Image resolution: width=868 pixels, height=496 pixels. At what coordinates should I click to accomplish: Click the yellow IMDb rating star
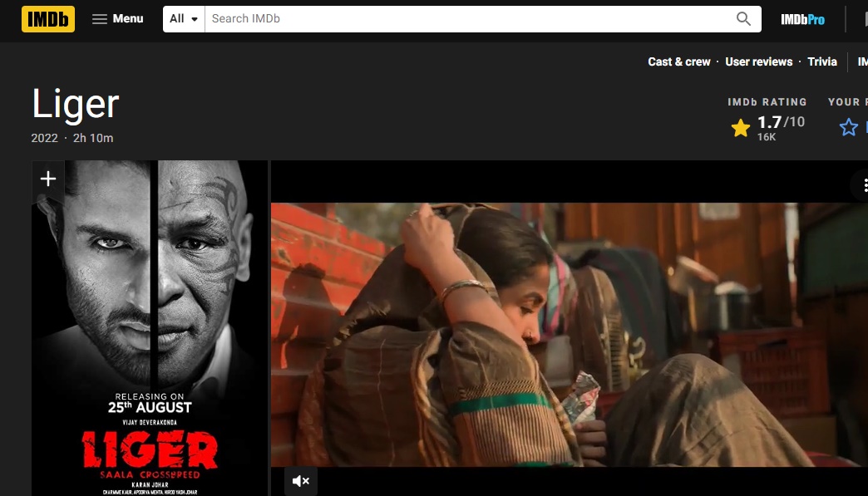click(740, 127)
